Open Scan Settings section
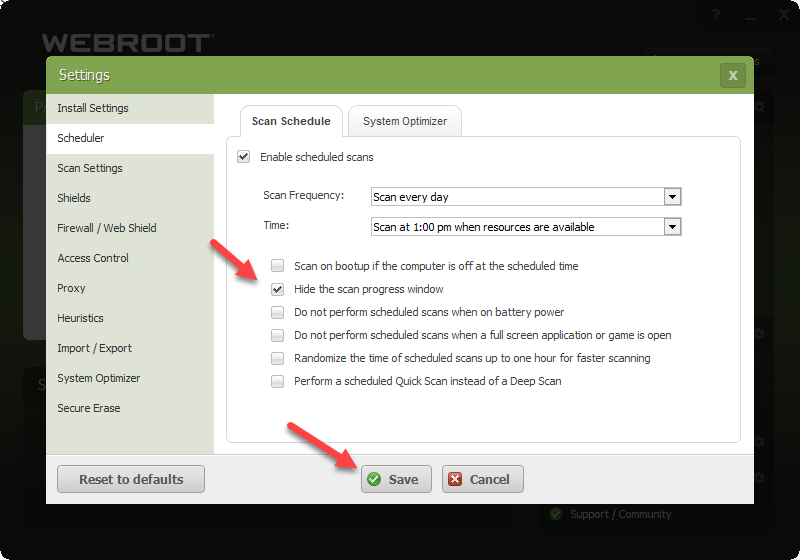This screenshot has width=800, height=560. point(130,168)
